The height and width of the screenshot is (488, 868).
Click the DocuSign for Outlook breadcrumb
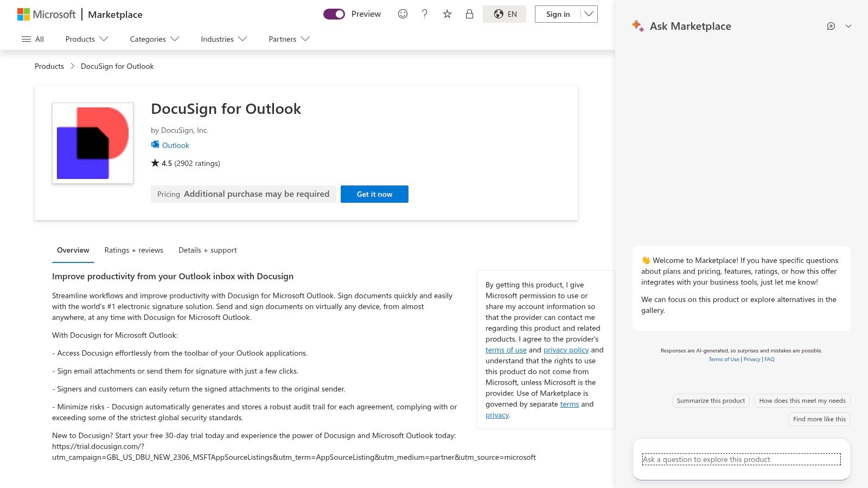pos(117,66)
